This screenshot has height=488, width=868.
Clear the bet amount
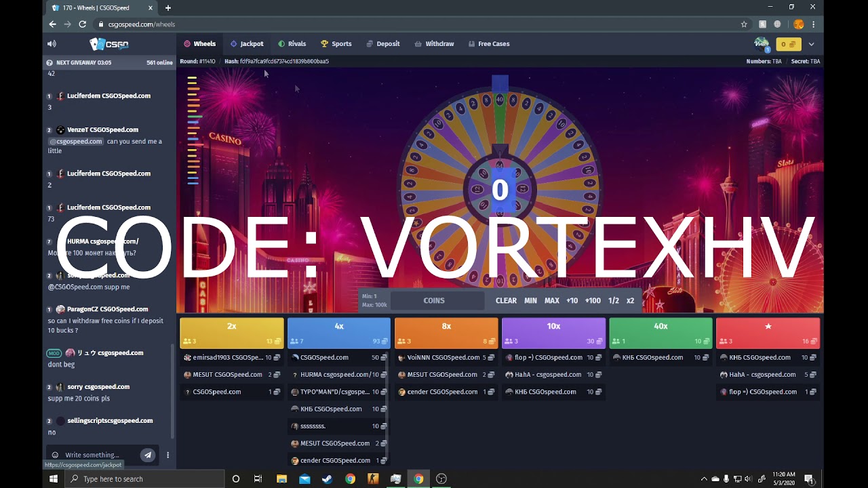pyautogui.click(x=506, y=300)
